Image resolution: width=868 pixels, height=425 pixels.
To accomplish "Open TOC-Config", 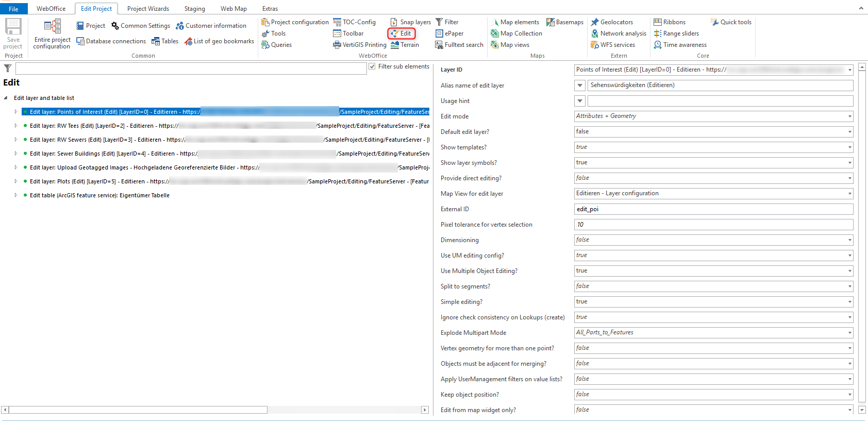I will 355,22.
